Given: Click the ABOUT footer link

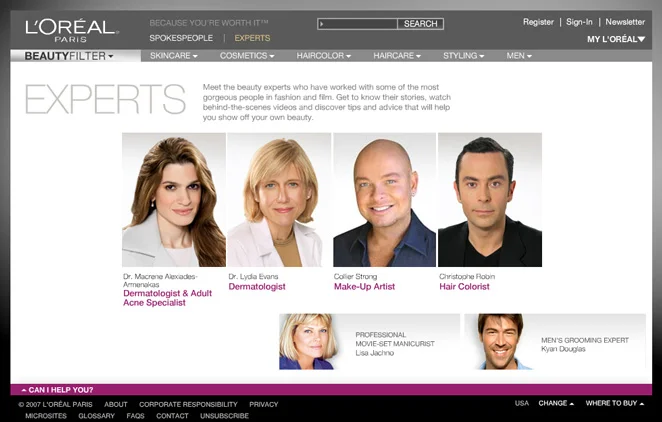Looking at the screenshot, I should [116, 404].
